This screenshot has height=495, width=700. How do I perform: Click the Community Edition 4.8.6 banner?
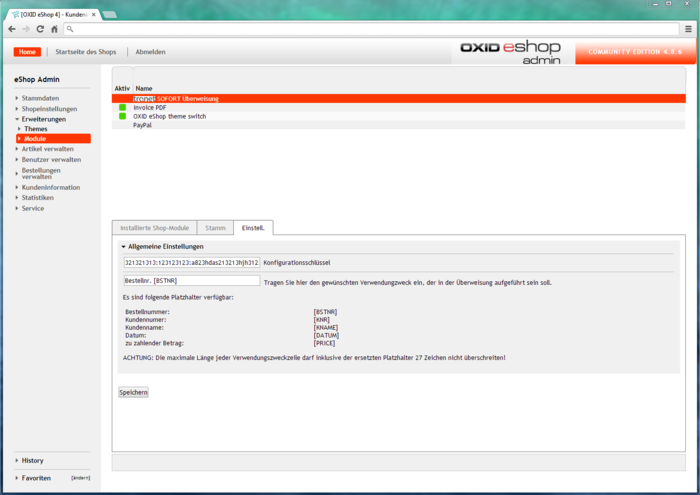coord(635,52)
